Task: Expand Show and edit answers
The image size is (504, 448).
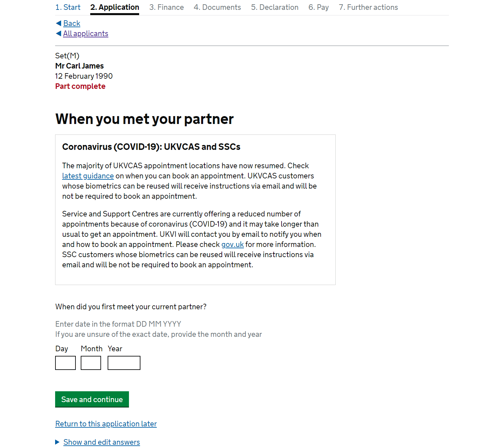Action: 102,442
